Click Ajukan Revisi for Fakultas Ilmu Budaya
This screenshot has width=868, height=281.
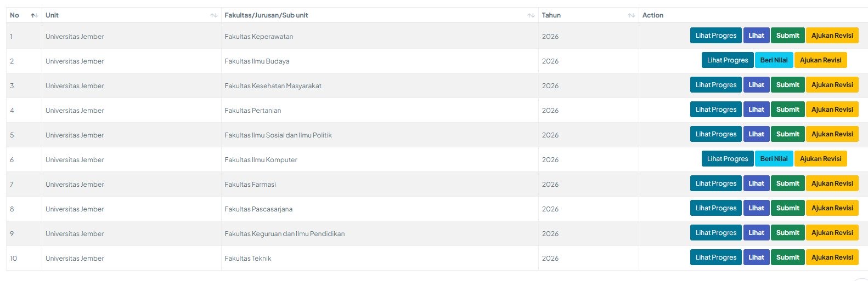pyautogui.click(x=820, y=60)
